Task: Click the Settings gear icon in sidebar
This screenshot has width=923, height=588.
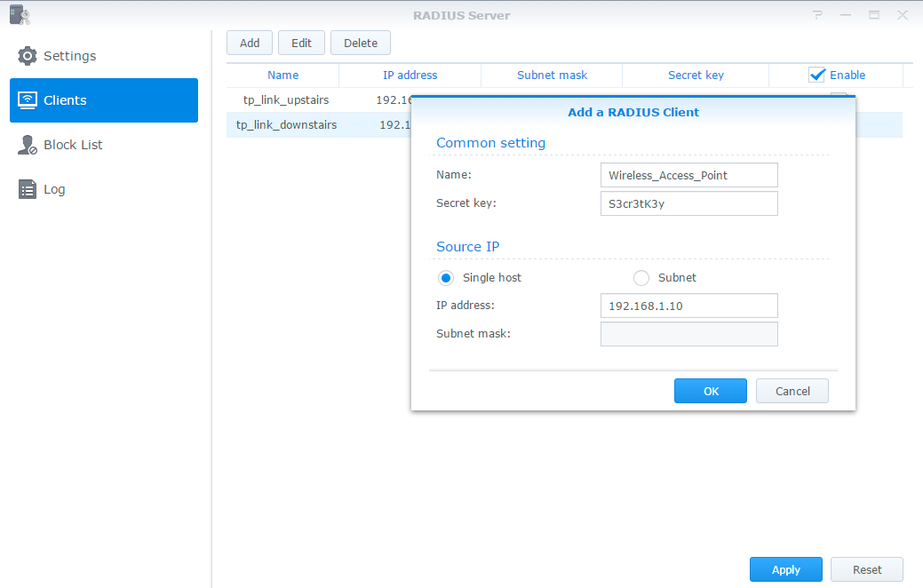Action: [28, 56]
